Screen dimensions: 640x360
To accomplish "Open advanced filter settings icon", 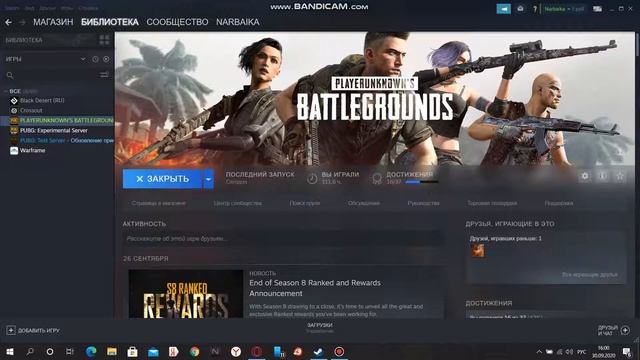I will pyautogui.click(x=104, y=75).
